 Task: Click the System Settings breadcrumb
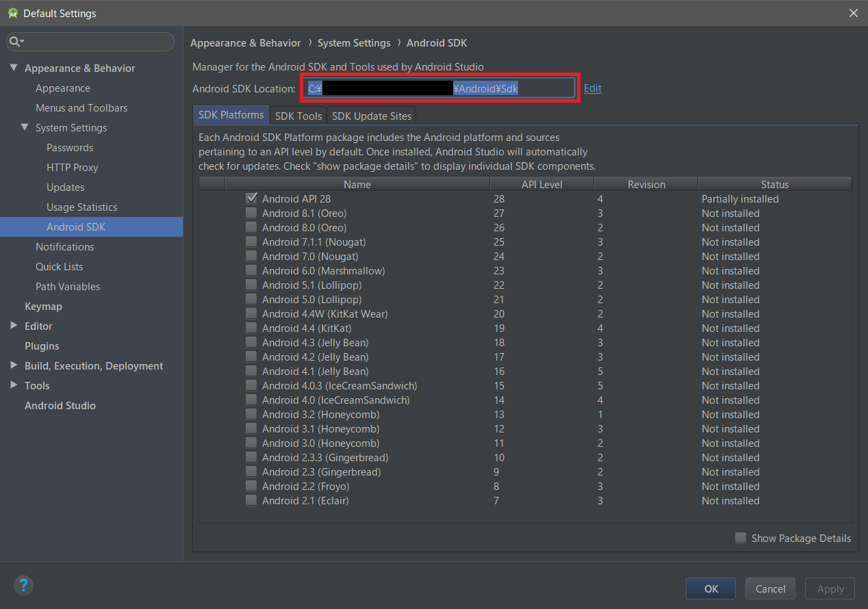click(x=354, y=42)
